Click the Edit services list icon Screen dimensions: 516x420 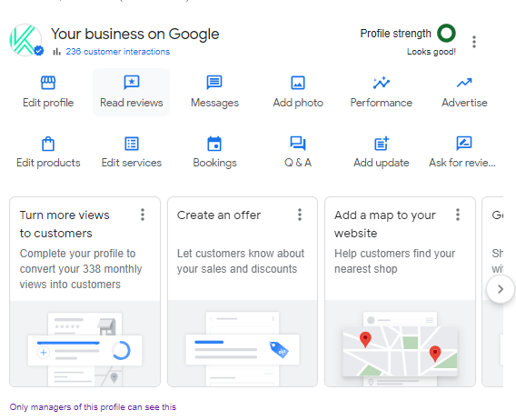[132, 144]
